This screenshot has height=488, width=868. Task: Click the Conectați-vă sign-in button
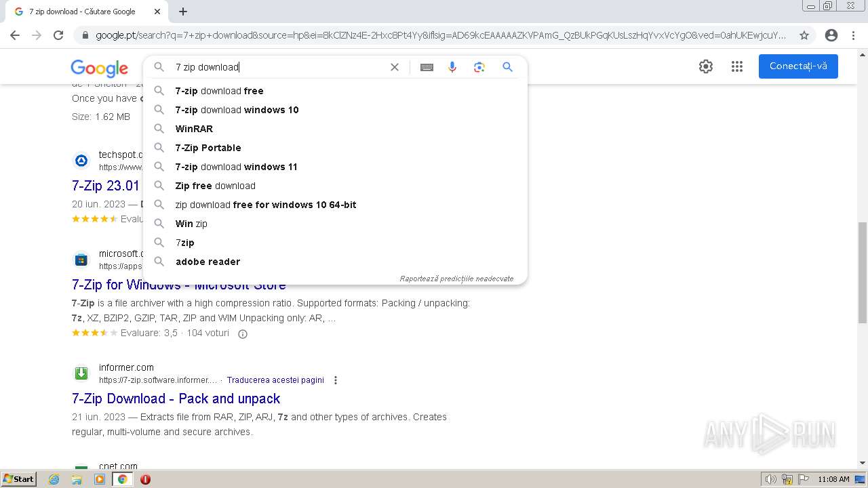click(x=798, y=66)
